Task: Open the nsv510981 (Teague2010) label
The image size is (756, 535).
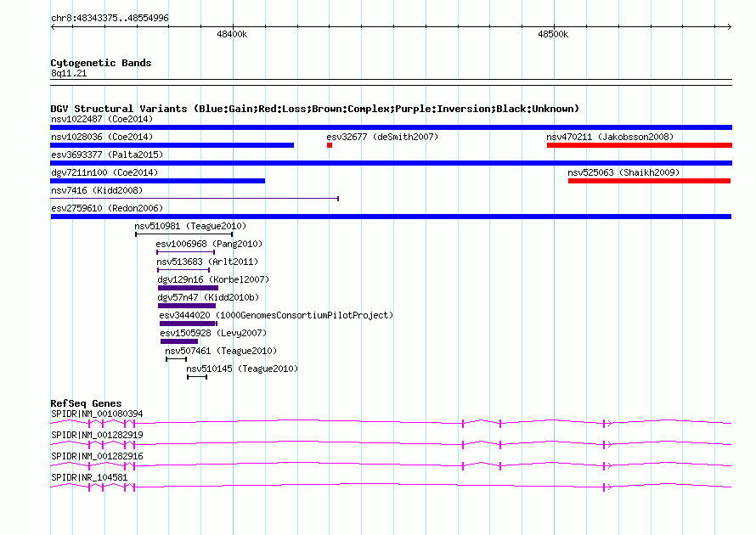Action: [x=190, y=226]
